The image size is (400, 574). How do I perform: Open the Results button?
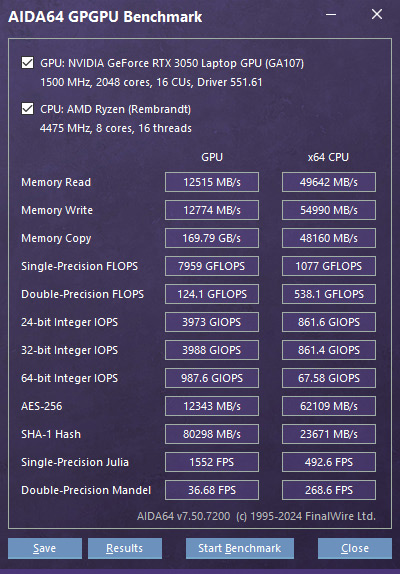[x=125, y=548]
